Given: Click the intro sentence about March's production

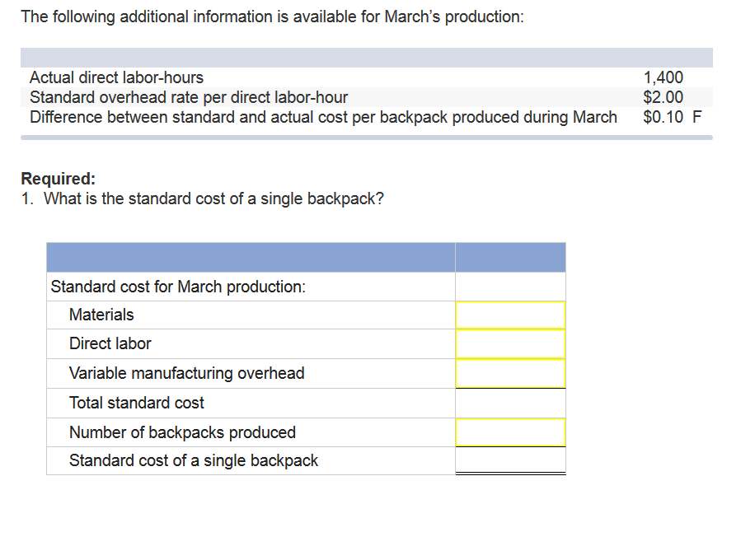Looking at the screenshot, I should [273, 16].
